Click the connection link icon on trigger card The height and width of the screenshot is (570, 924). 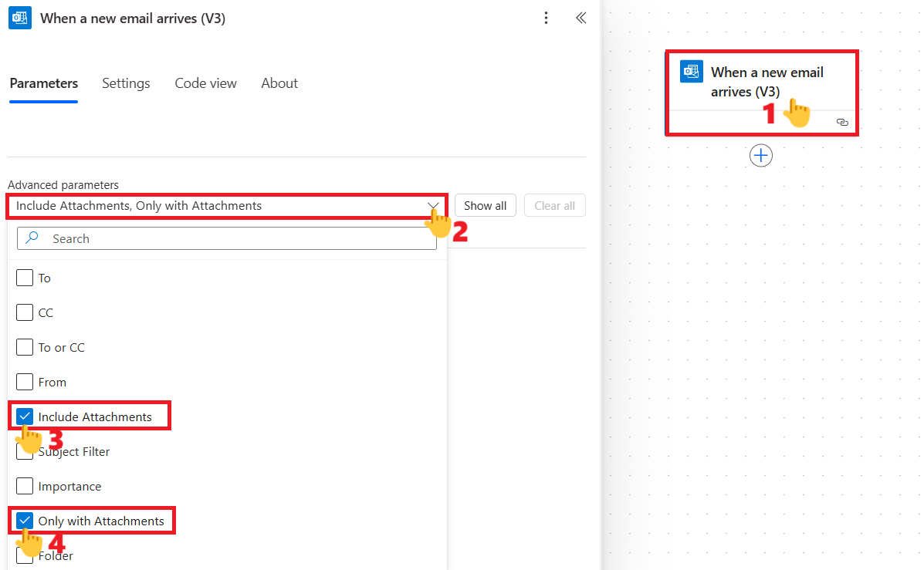pos(842,123)
